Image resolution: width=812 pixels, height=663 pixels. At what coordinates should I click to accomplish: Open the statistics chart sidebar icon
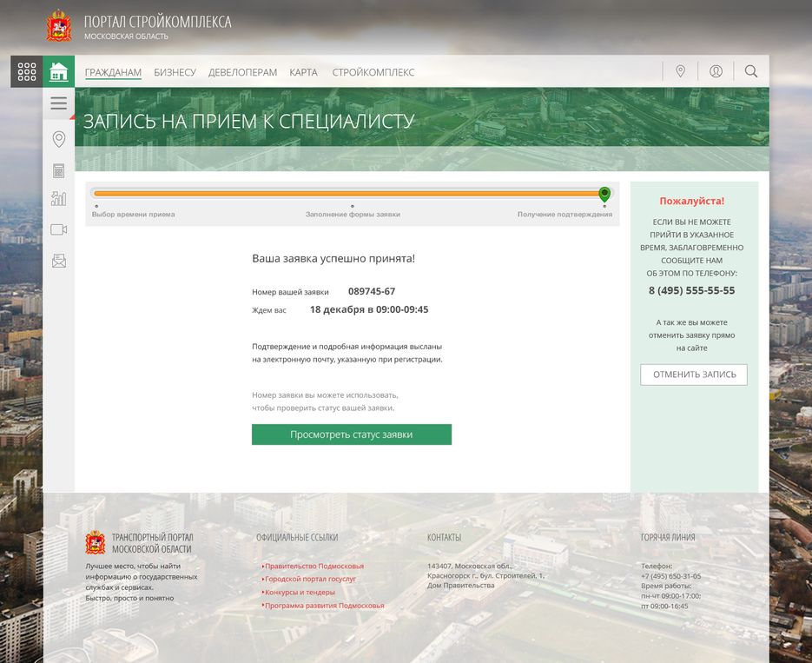coord(58,198)
